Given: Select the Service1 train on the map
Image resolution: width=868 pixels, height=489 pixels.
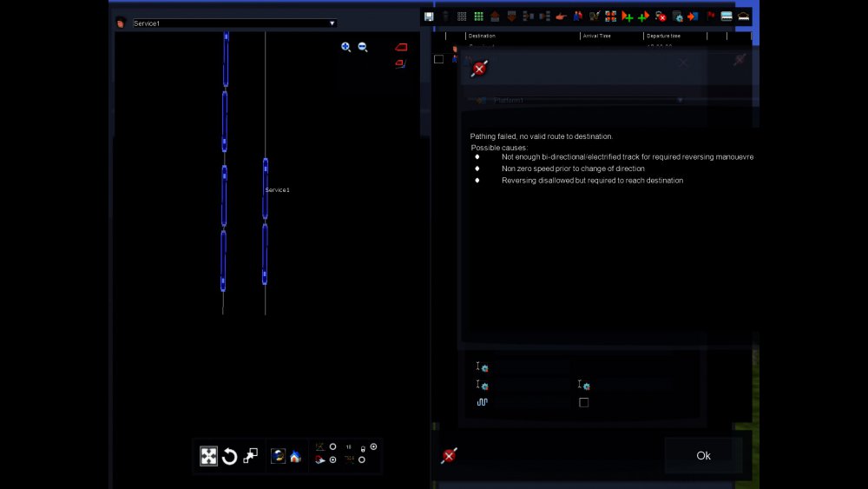Looking at the screenshot, I should (x=266, y=189).
